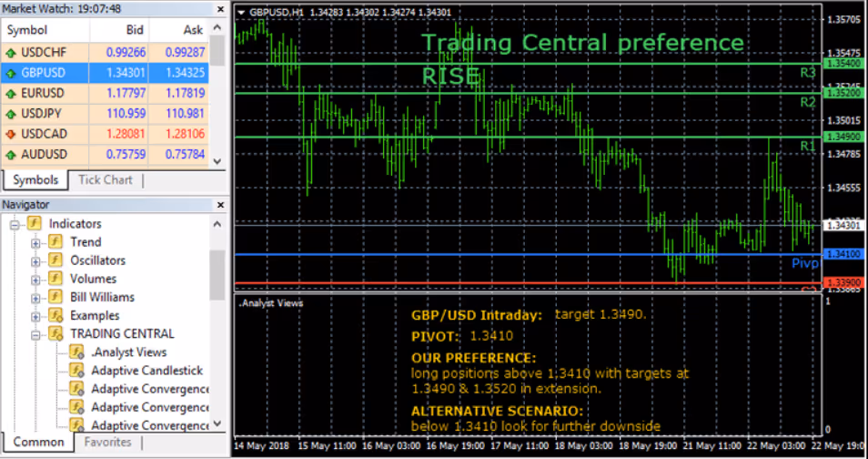Select the TRADING CENTRAL folder label
Image resolution: width=868 pixels, height=459 pixels.
(122, 333)
